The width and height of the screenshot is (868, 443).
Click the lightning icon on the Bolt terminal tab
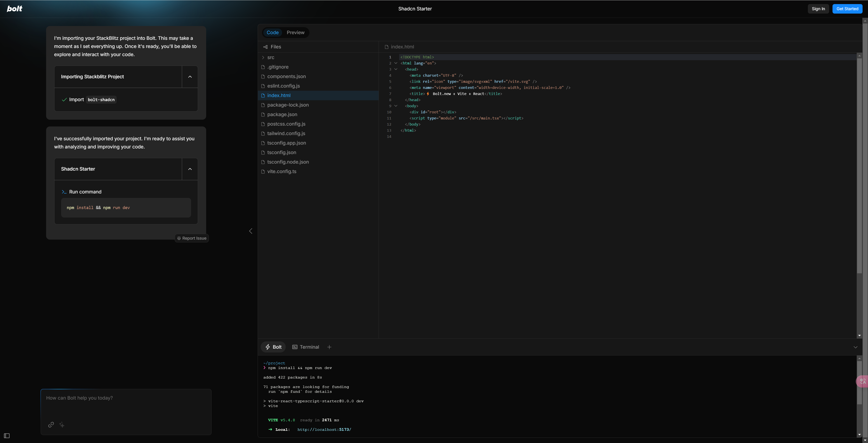tap(268, 347)
